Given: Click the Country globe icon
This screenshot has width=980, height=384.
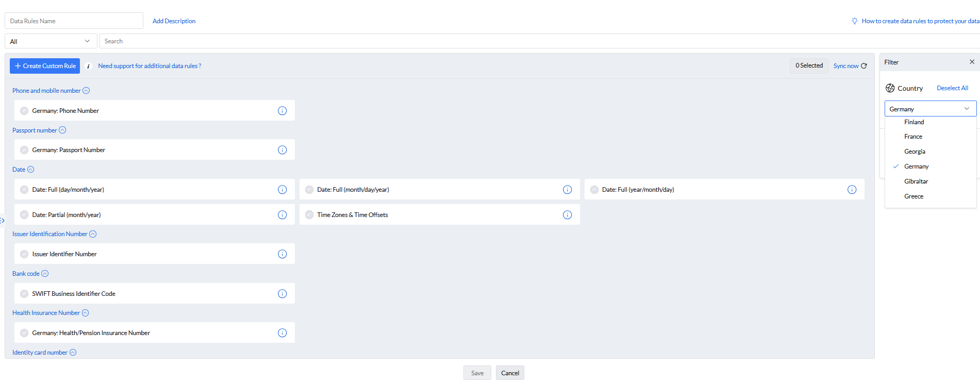Looking at the screenshot, I should click(890, 88).
